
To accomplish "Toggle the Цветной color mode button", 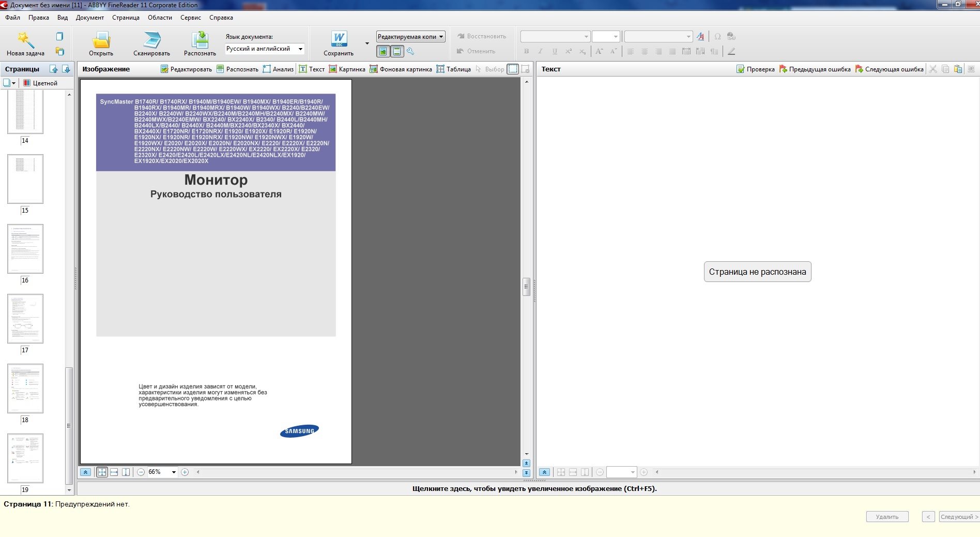I will pos(40,83).
